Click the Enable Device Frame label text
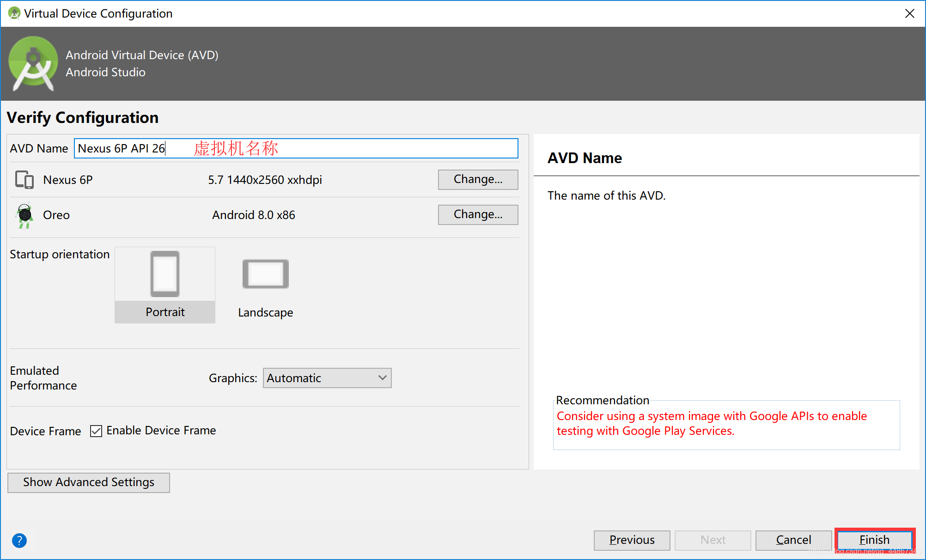Viewport: 926px width, 560px height. click(161, 430)
